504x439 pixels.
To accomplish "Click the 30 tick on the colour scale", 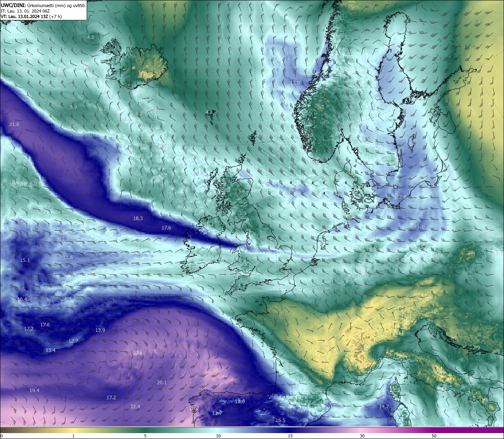I will (x=362, y=436).
